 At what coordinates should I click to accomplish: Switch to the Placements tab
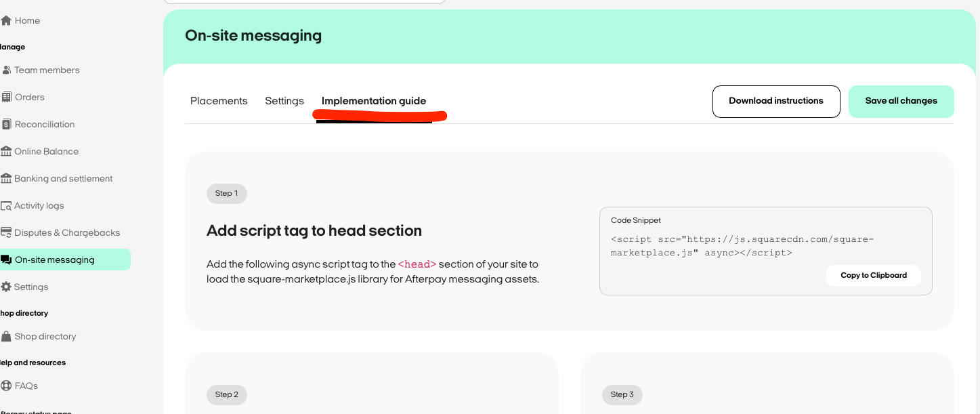coord(219,101)
